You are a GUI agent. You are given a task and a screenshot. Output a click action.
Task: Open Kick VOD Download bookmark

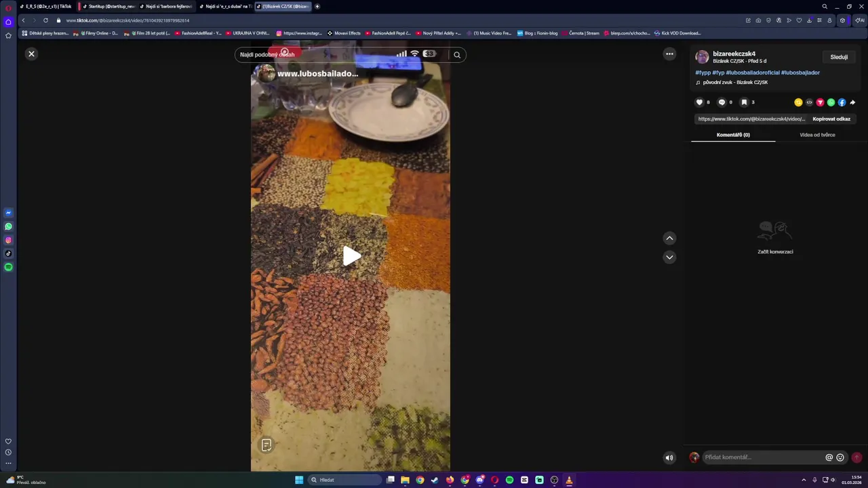[x=677, y=33]
